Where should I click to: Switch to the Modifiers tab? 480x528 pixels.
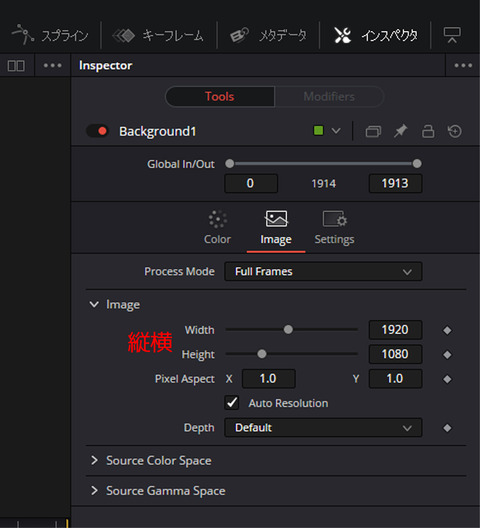click(x=329, y=97)
